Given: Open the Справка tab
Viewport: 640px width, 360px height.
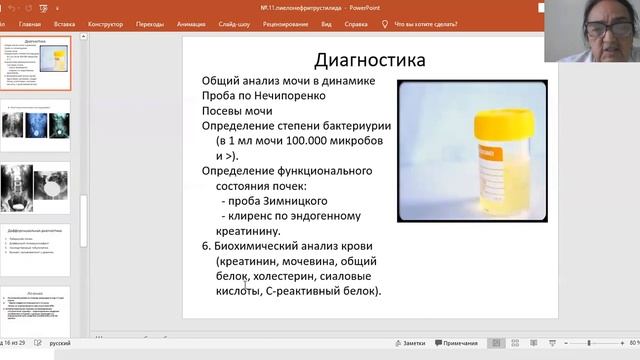Looking at the screenshot, I should (356, 24).
